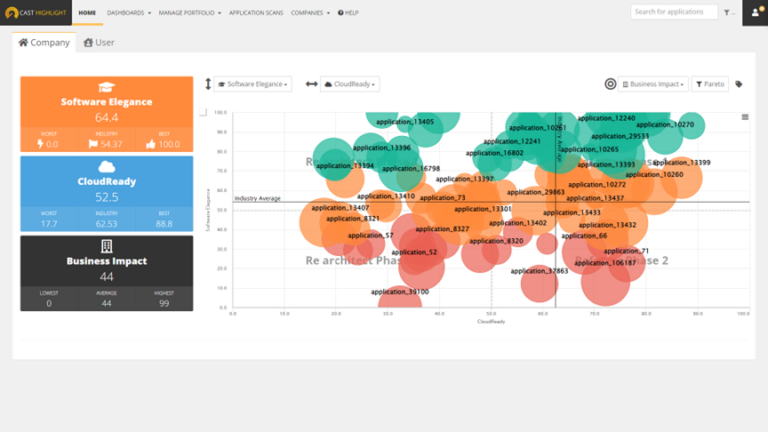Click the application_12240 label
768x432 pixels.
[606, 118]
